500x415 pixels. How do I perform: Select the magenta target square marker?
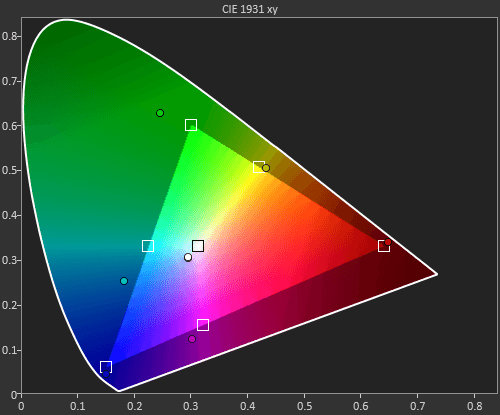pyautogui.click(x=203, y=325)
